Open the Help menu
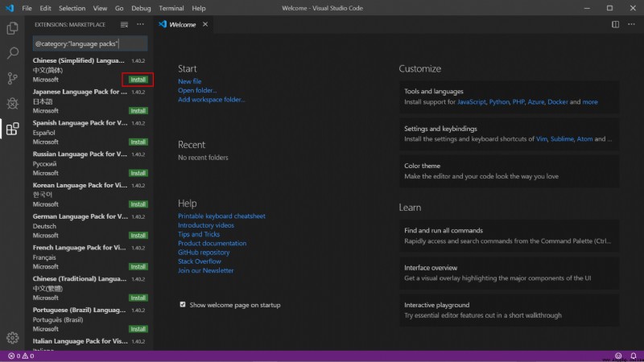The image size is (644, 362). [199, 8]
